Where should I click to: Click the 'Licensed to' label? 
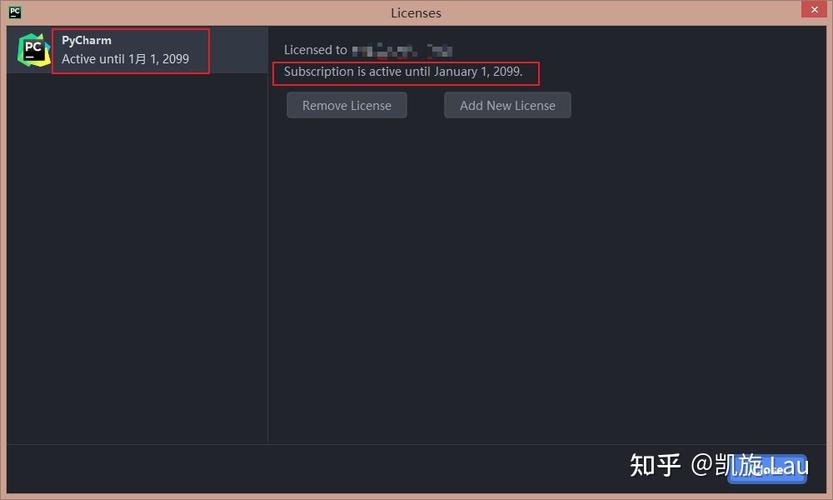coord(316,50)
